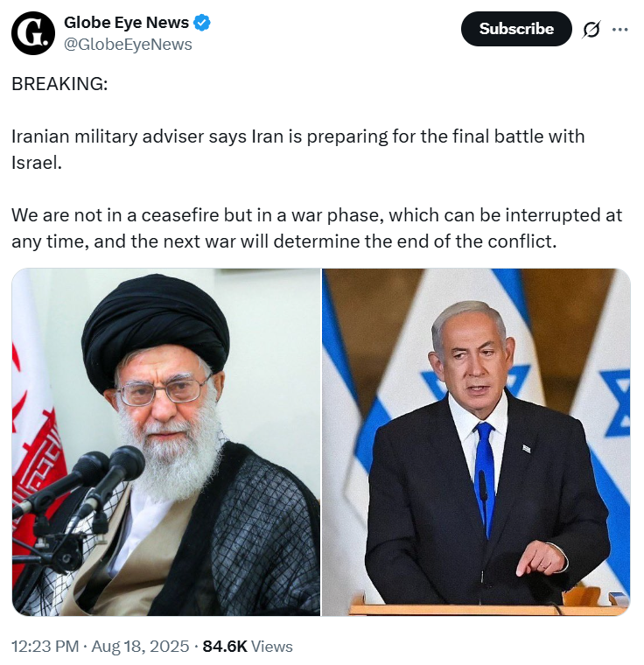Click the Views label beside the count
Viewport: 644px width, 665px height.
pos(272,647)
